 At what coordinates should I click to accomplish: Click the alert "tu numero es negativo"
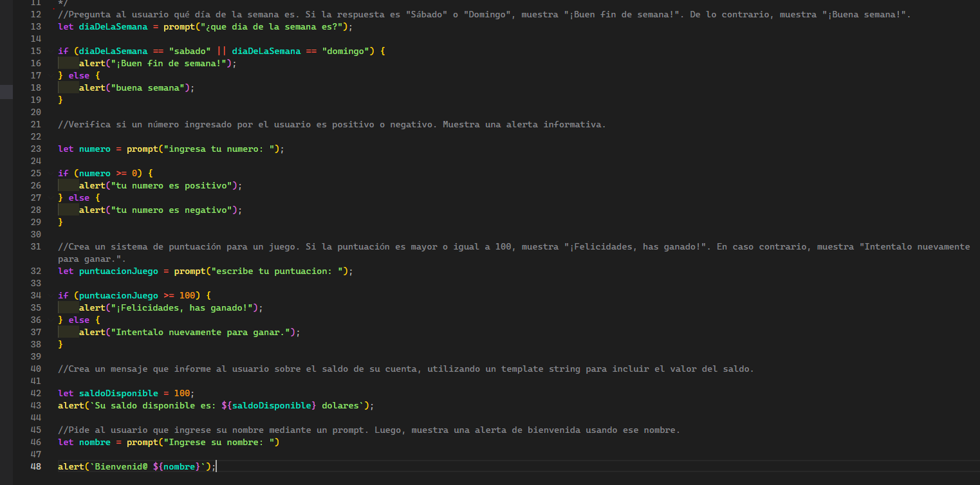[160, 210]
